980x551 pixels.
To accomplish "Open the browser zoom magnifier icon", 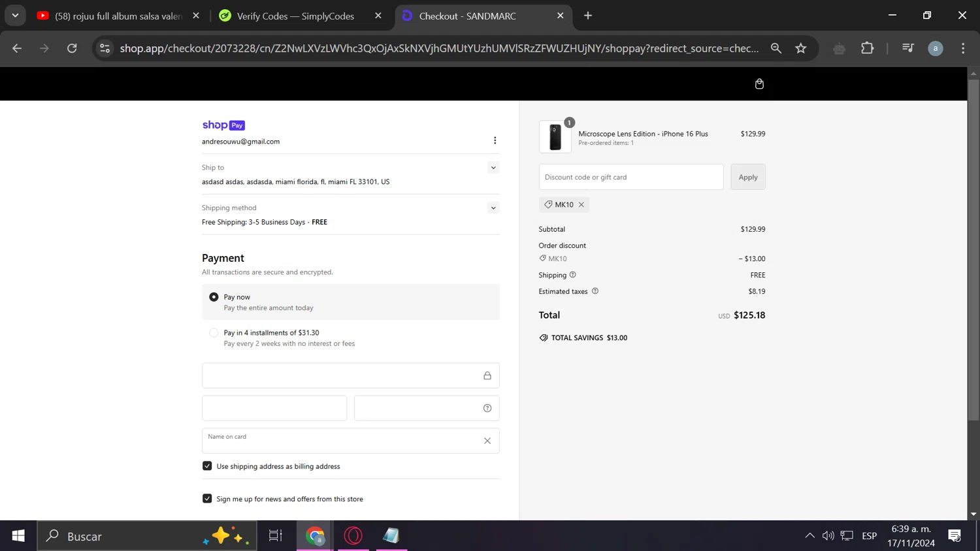I will tap(776, 48).
